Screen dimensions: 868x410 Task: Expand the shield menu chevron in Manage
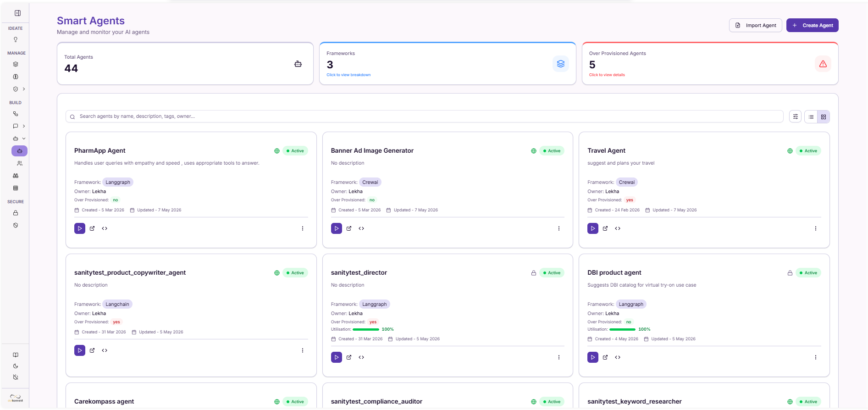pos(24,89)
